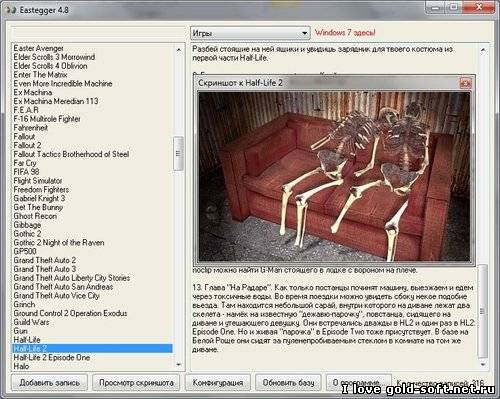Click the description text scroll down arrow
500x399 pixels.
point(483,365)
